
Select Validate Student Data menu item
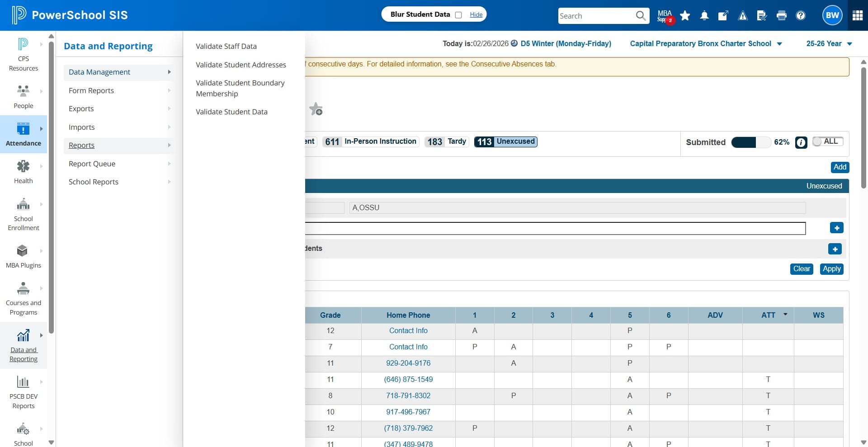tap(231, 112)
